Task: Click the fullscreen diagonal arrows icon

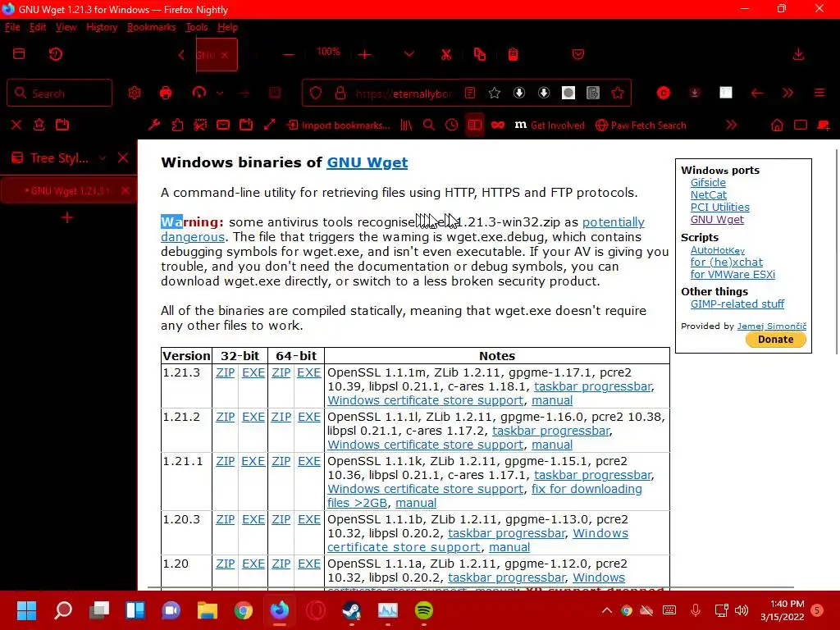Action: (x=269, y=125)
